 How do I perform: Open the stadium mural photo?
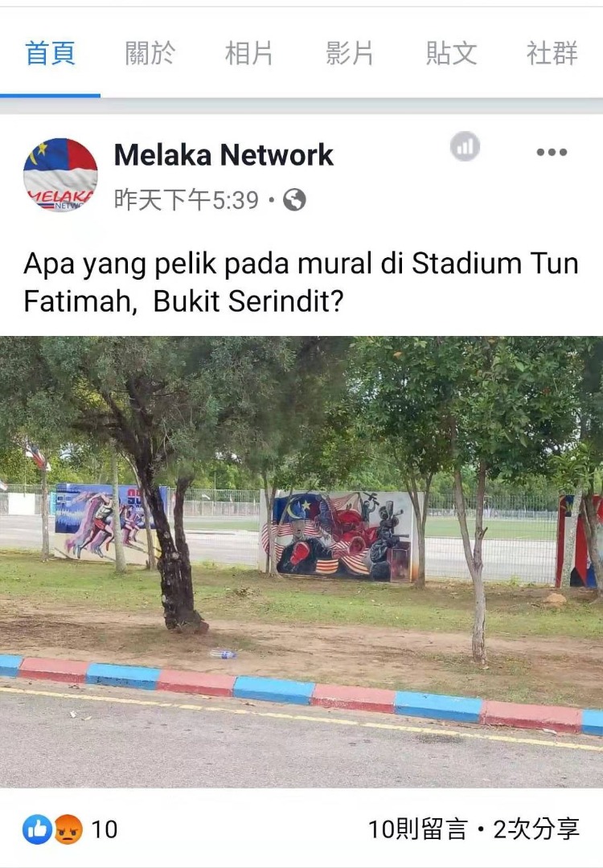coord(301,562)
